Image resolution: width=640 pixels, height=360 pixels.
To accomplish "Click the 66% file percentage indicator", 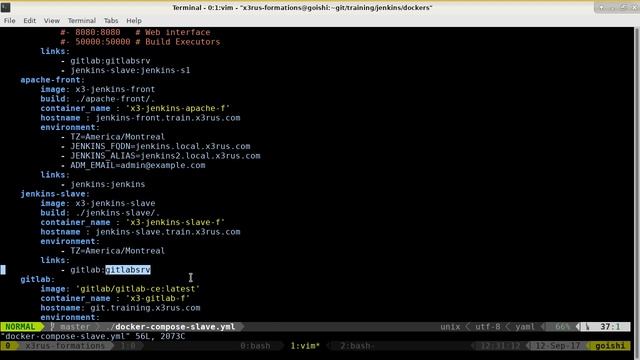I will pos(562,327).
